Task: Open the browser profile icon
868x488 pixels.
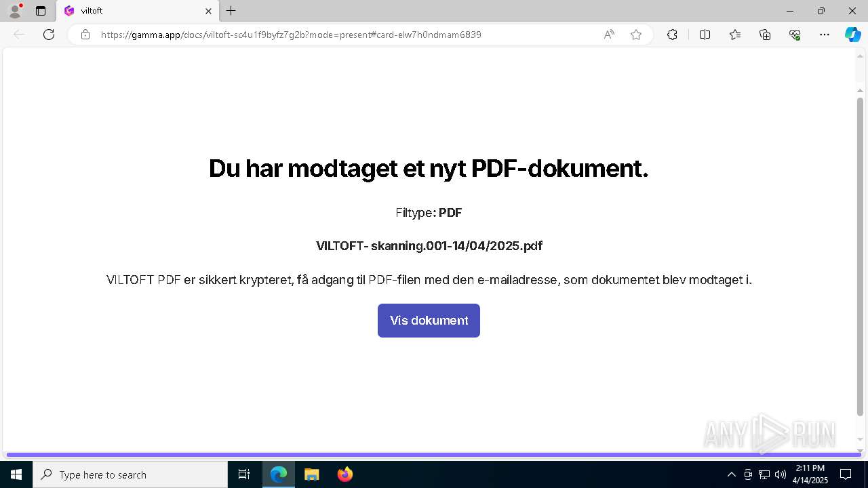Action: 14,11
